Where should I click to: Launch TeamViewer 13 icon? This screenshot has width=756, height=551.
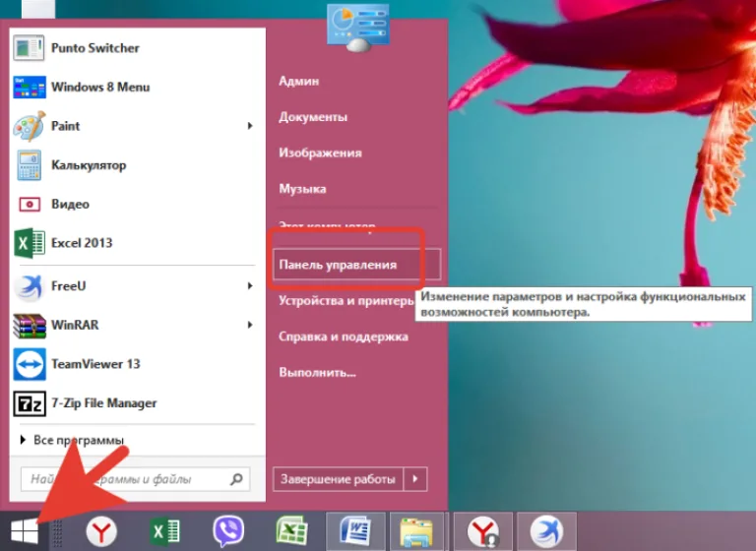coord(30,364)
